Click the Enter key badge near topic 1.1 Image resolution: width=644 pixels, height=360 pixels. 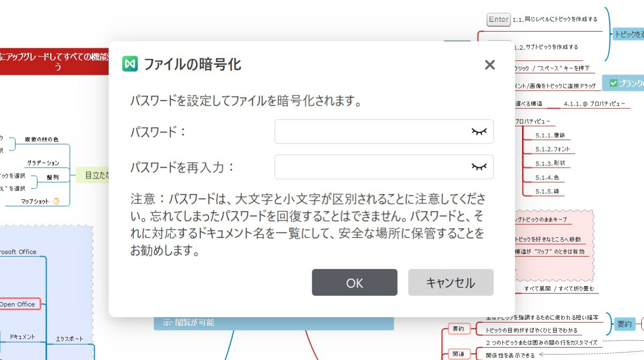pos(497,19)
